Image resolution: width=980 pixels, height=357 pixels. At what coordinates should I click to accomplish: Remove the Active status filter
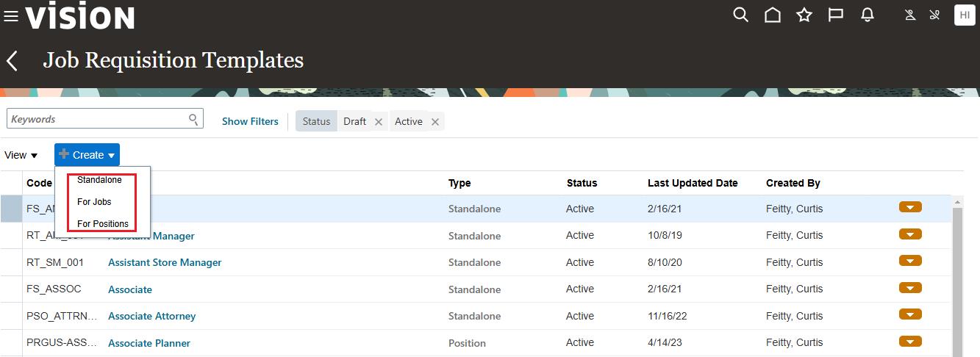pos(435,122)
